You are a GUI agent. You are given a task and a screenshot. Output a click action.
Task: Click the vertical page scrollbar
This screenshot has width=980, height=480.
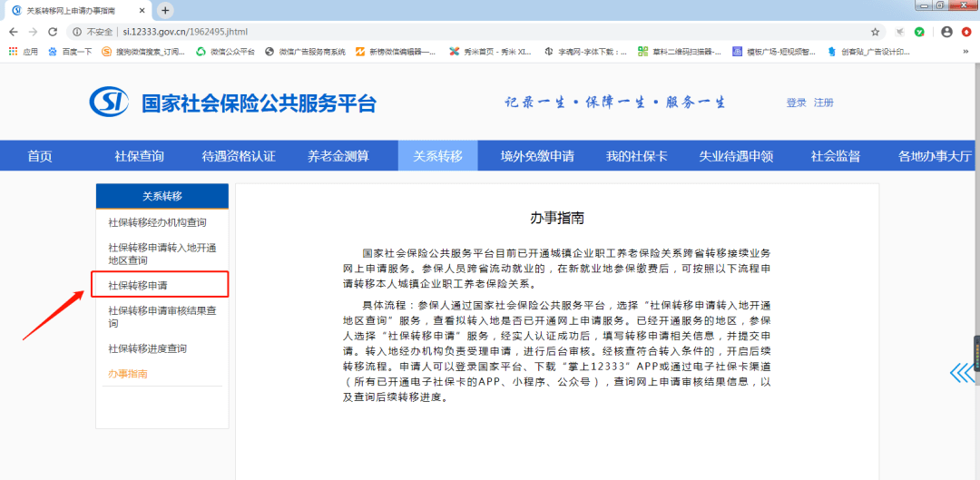975,250
